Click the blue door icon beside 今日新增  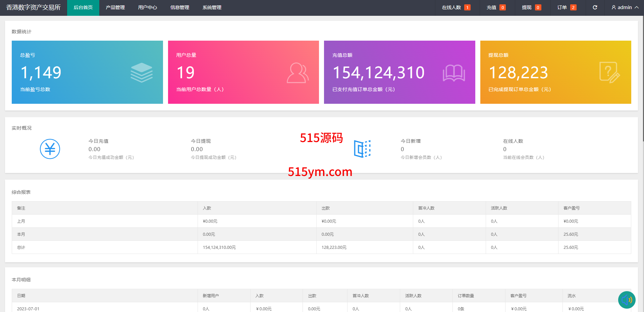click(x=362, y=149)
